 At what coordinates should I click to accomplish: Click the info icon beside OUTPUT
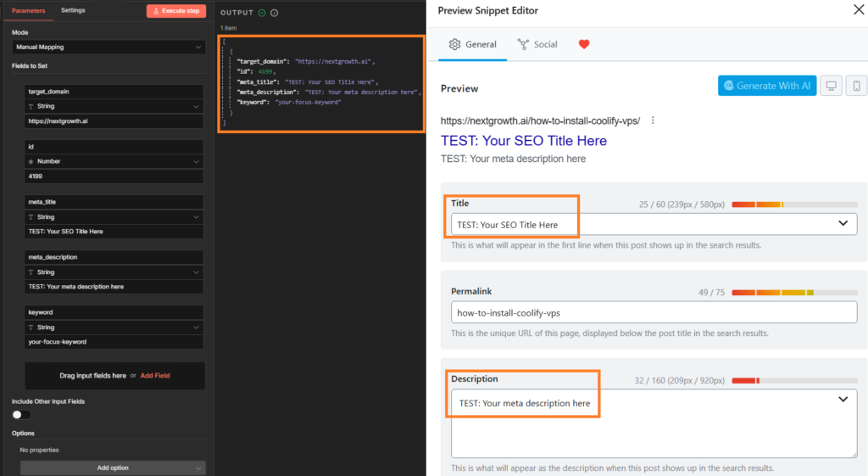(275, 13)
